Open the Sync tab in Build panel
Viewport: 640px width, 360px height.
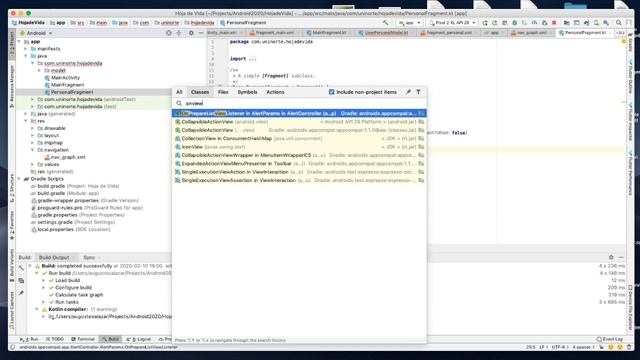pos(89,258)
